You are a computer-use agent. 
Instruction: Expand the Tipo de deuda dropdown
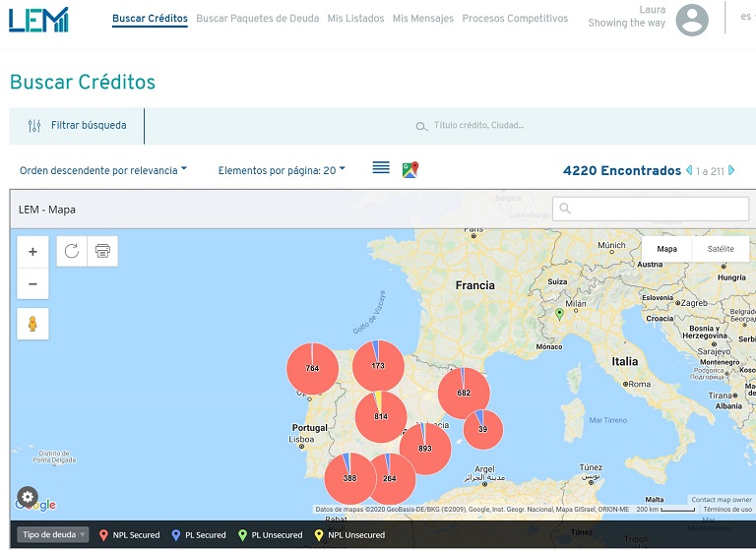[53, 535]
